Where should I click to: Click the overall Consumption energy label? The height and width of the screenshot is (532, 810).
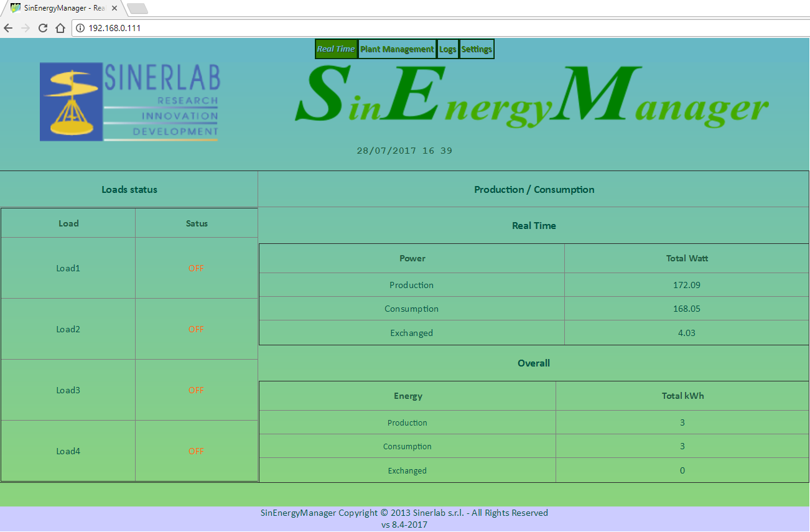(407, 446)
